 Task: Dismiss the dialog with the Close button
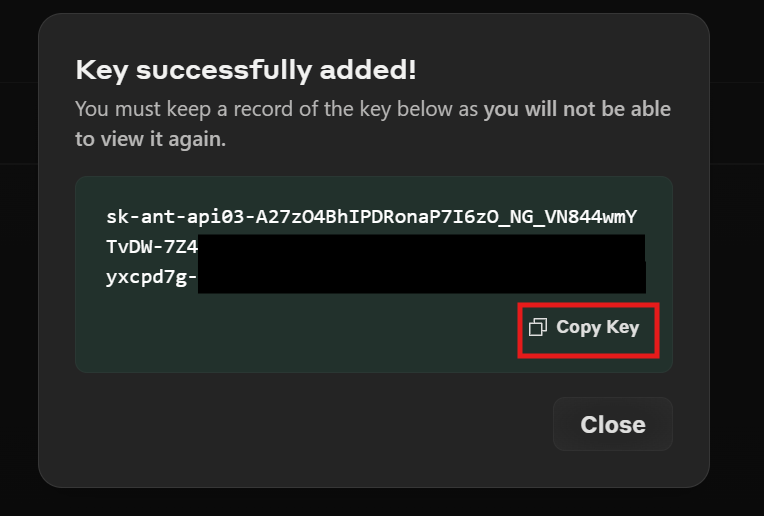[x=612, y=424]
